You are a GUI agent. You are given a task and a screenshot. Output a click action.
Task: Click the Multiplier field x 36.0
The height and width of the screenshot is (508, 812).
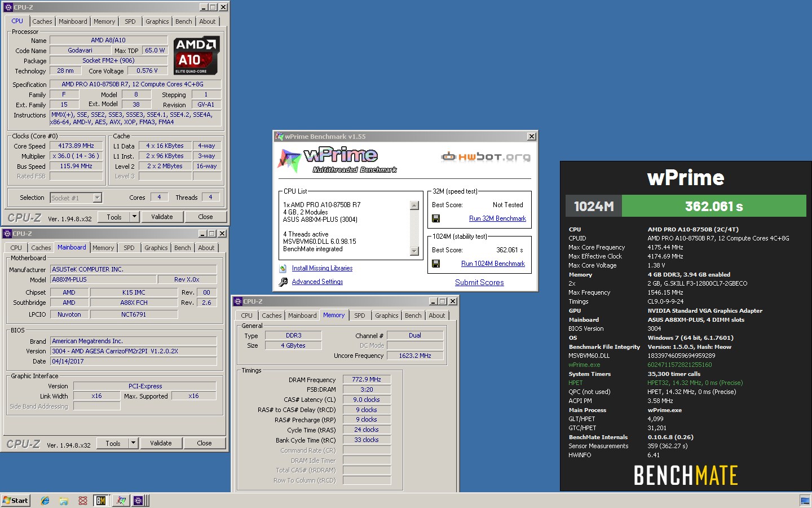(x=76, y=156)
